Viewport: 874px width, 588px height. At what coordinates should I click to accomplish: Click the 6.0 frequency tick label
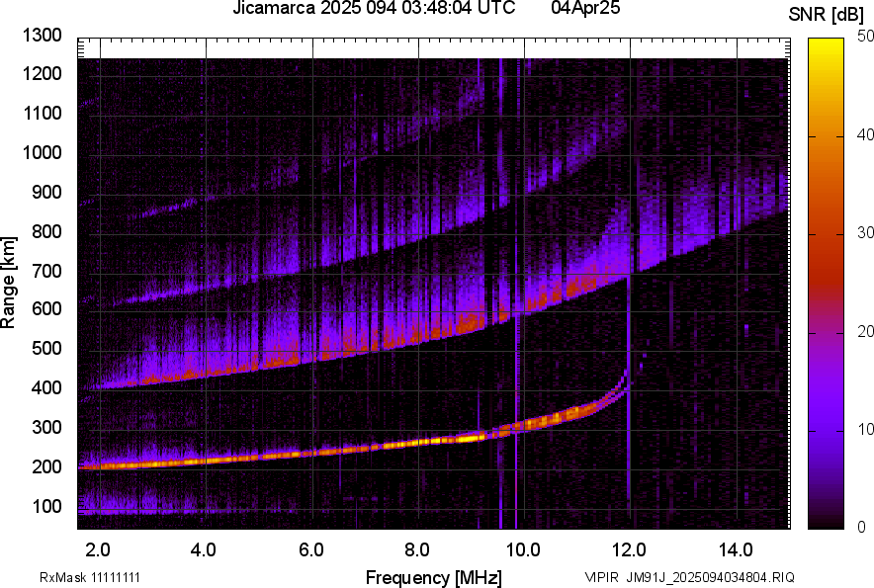click(x=310, y=550)
